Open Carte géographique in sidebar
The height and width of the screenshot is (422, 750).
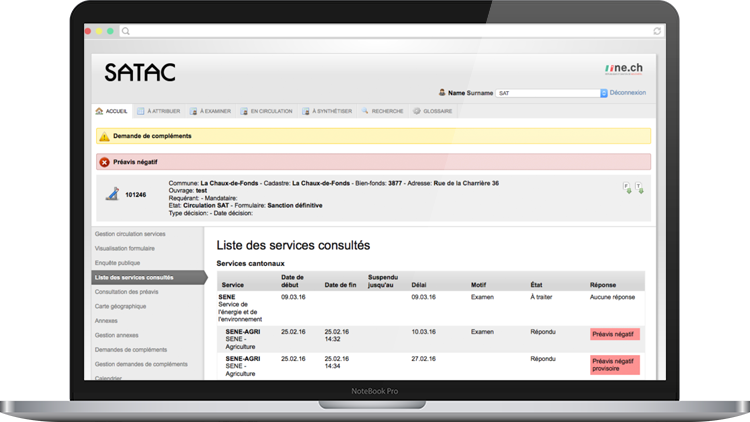click(x=120, y=306)
